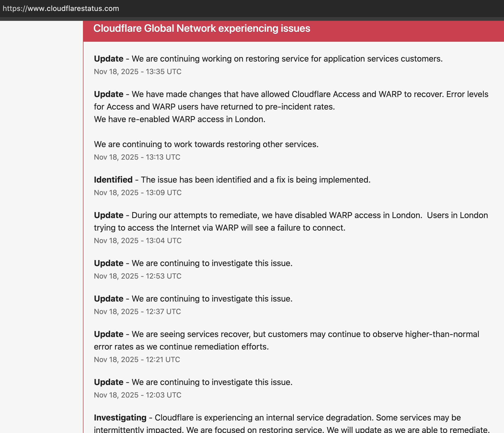Click the bold Investigating status label

pos(120,418)
